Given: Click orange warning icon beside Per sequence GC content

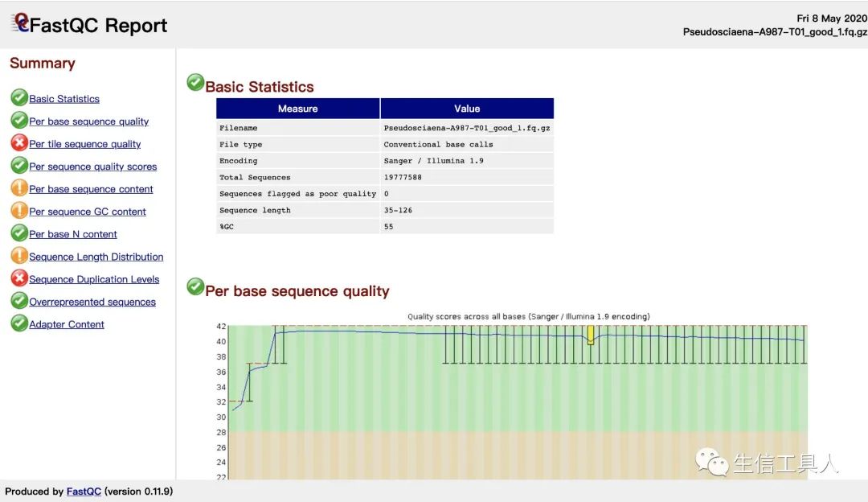Looking at the screenshot, I should coord(18,211).
